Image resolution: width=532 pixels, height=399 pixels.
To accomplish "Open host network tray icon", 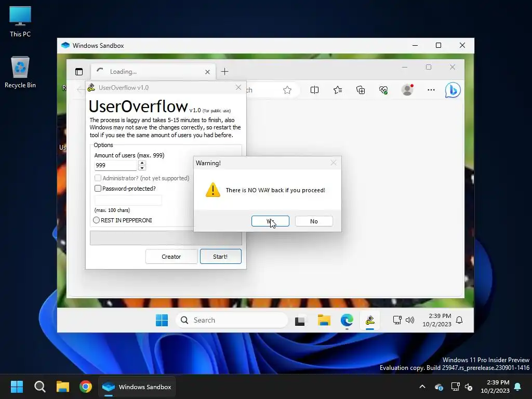I will point(455,387).
